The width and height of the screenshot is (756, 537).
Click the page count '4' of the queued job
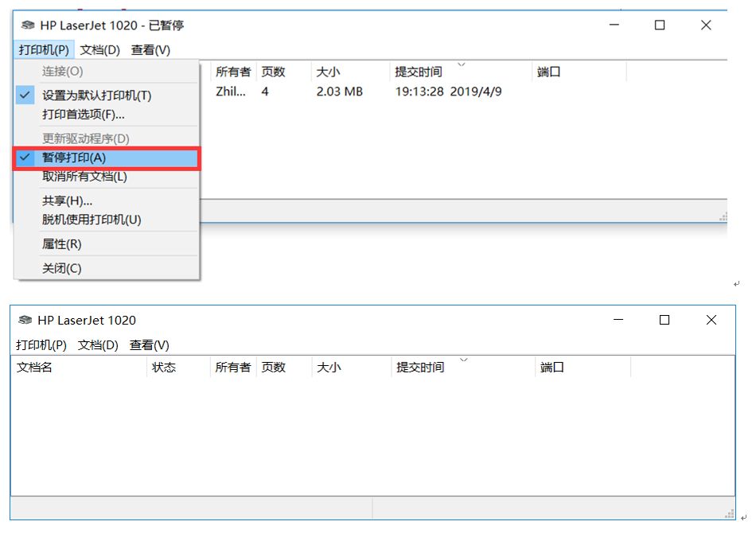[x=265, y=91]
